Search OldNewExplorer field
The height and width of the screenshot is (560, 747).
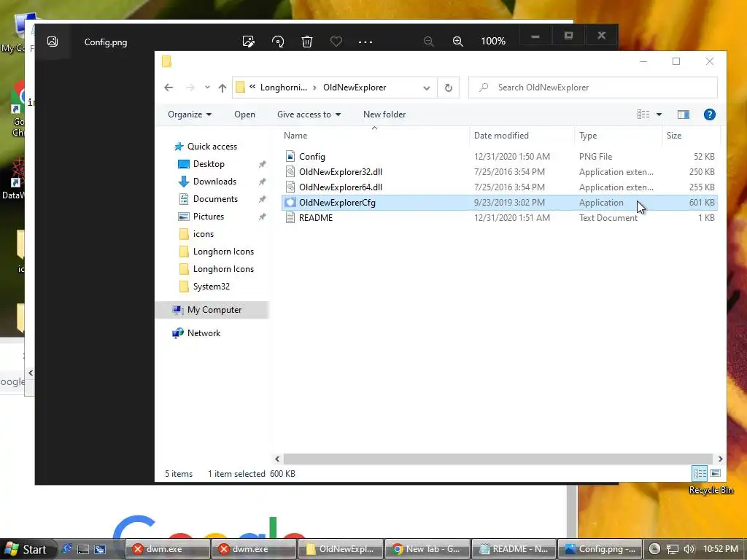(592, 87)
